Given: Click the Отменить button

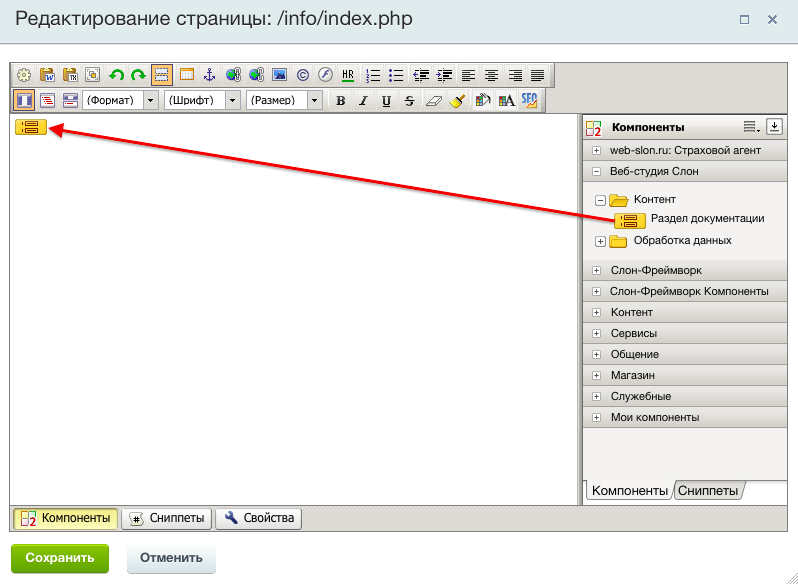Looking at the screenshot, I should coord(171,558).
